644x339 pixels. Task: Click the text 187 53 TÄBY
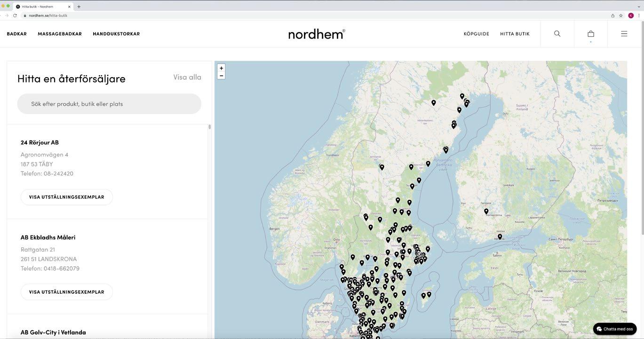pyautogui.click(x=37, y=164)
